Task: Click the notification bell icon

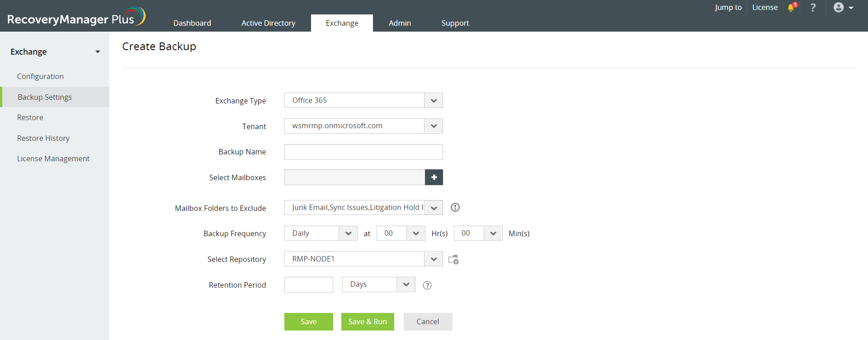Action: coord(792,7)
